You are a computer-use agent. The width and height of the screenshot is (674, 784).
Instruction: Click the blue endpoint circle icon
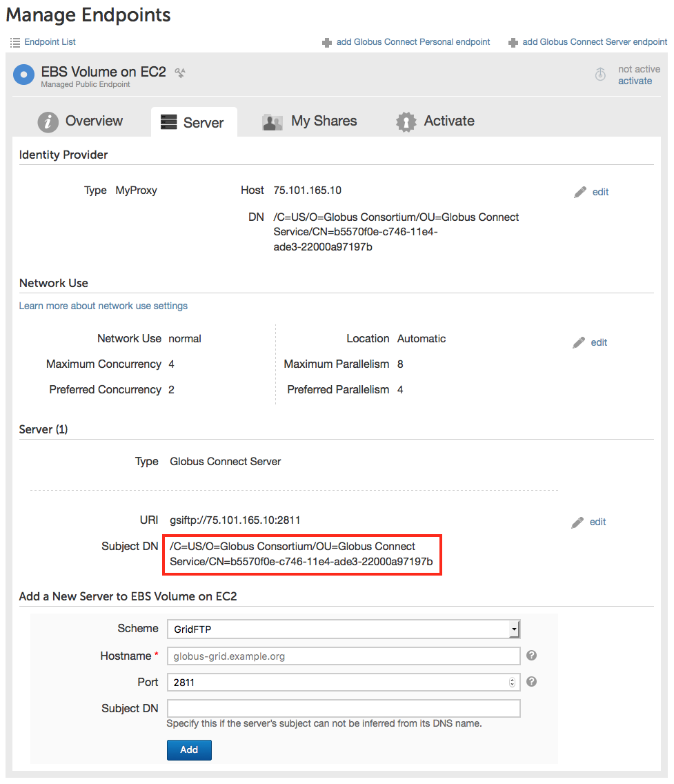(23, 75)
